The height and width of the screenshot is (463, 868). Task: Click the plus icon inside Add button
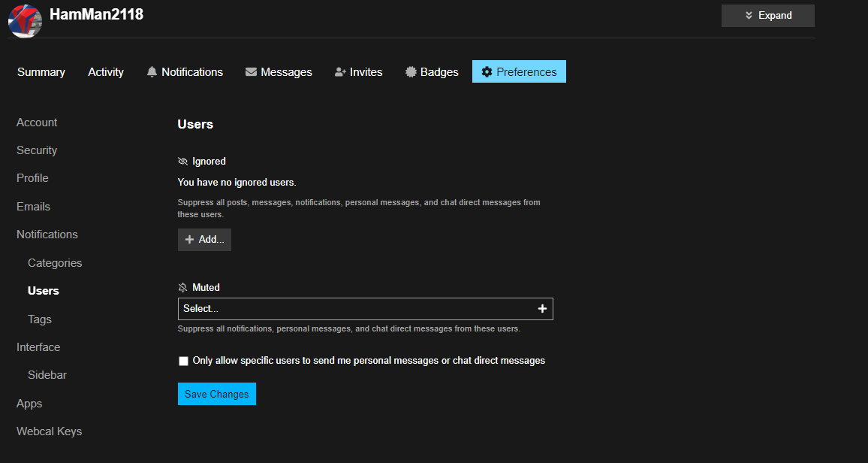click(191, 239)
